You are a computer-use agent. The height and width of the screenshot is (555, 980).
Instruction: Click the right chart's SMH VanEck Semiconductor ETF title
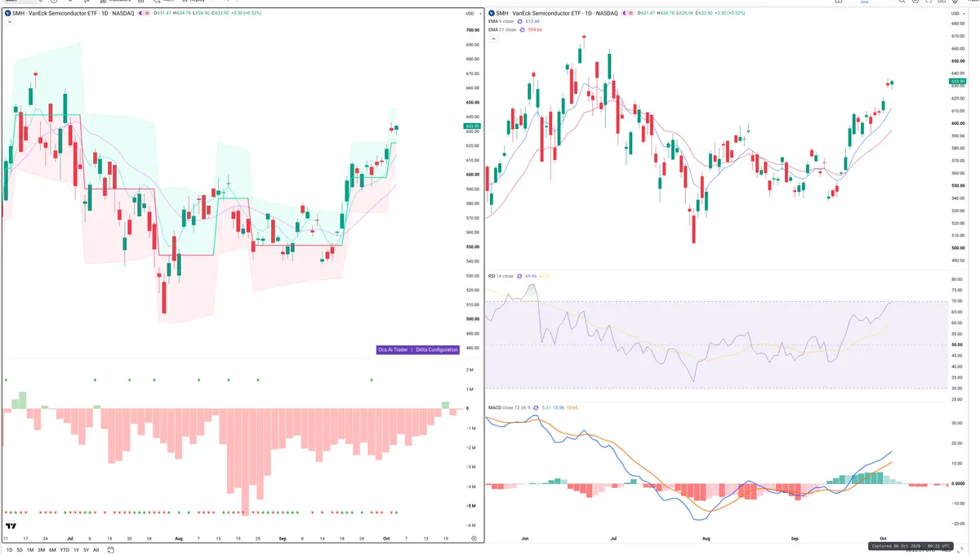point(557,13)
